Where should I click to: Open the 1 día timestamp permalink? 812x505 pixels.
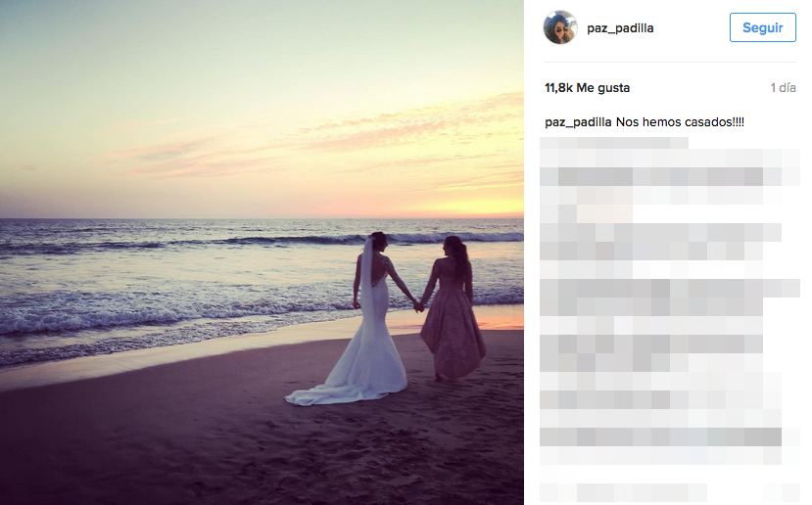(783, 87)
